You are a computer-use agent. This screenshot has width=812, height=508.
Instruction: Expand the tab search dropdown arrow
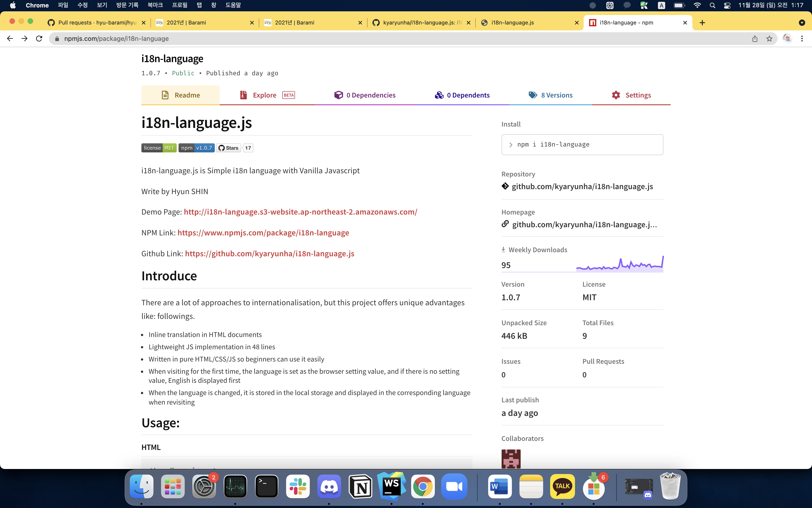coord(802,22)
